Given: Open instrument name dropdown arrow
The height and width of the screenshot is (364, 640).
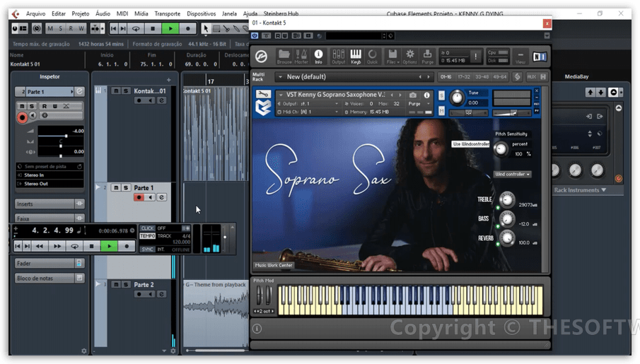Looking at the screenshot, I should pos(281,95).
